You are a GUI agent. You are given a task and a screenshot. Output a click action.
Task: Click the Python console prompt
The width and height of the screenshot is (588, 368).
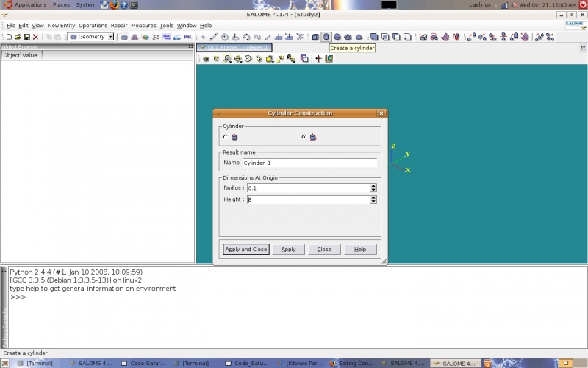pyautogui.click(x=18, y=297)
